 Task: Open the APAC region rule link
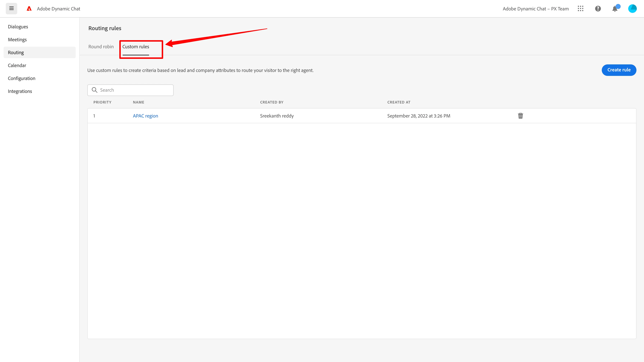(x=146, y=116)
